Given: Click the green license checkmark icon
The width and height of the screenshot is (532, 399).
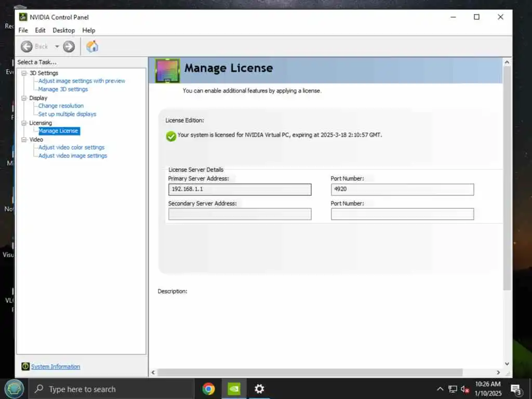Looking at the screenshot, I should [171, 136].
